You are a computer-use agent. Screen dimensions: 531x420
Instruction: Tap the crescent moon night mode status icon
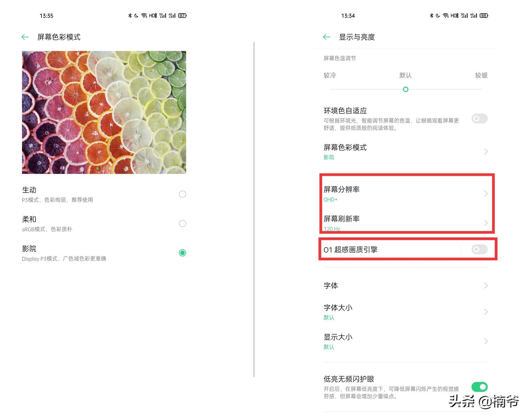(136, 15)
